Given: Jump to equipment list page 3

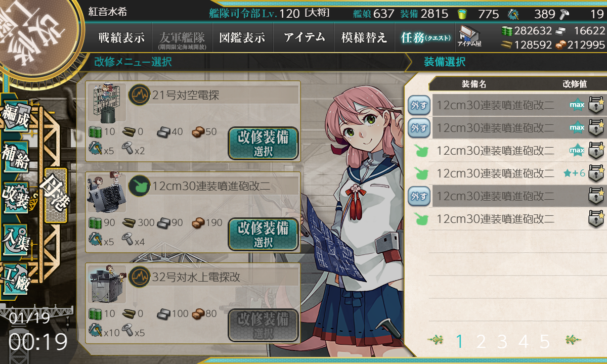Looking at the screenshot, I should click(502, 342).
